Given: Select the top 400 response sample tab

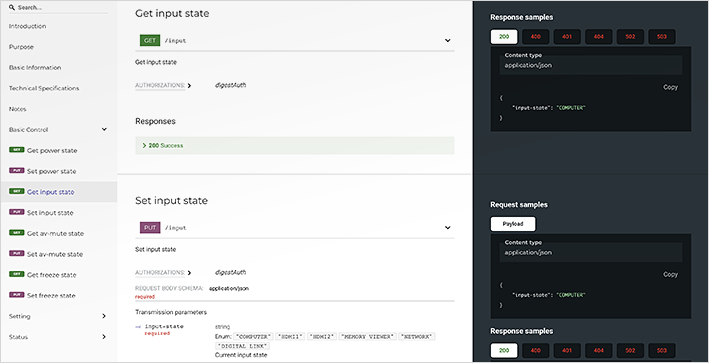Looking at the screenshot, I should tap(535, 37).
